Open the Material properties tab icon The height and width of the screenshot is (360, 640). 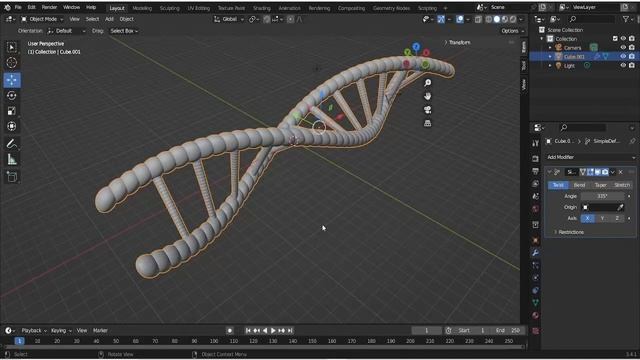[536, 315]
